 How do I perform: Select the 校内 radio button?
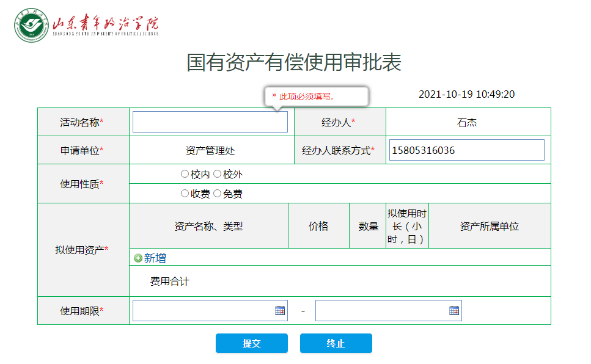tap(185, 174)
